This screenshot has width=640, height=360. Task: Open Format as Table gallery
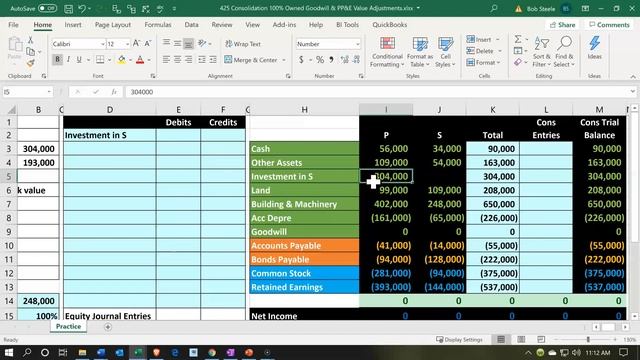(x=420, y=52)
